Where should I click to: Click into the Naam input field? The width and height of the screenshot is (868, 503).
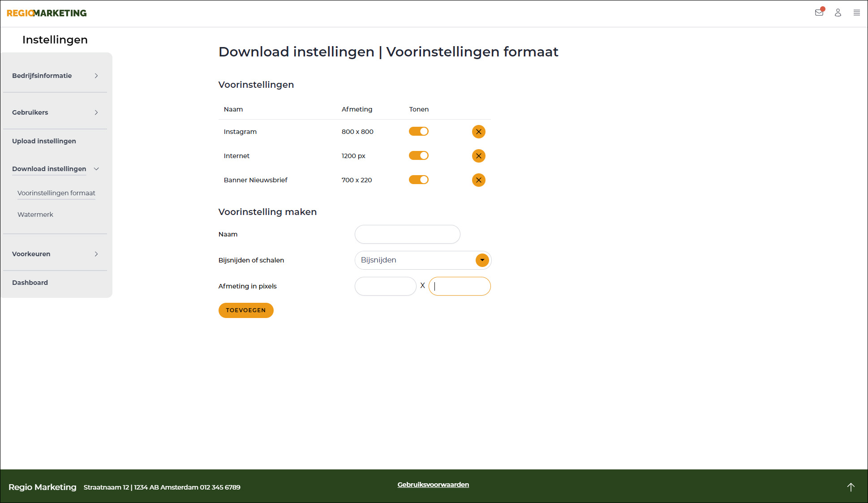[x=407, y=234]
